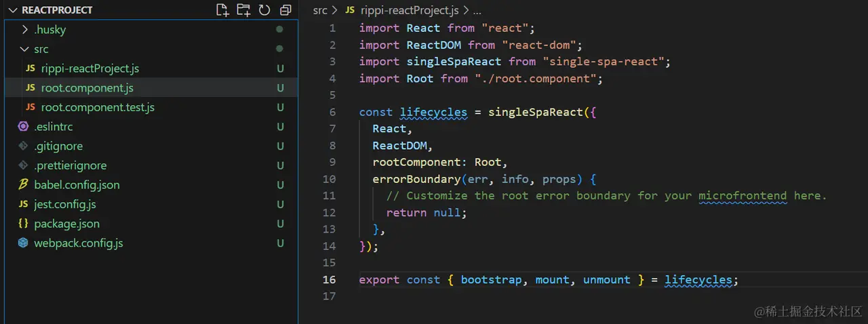Open babel.config.json file
This screenshot has width=868, height=324.
click(x=77, y=185)
